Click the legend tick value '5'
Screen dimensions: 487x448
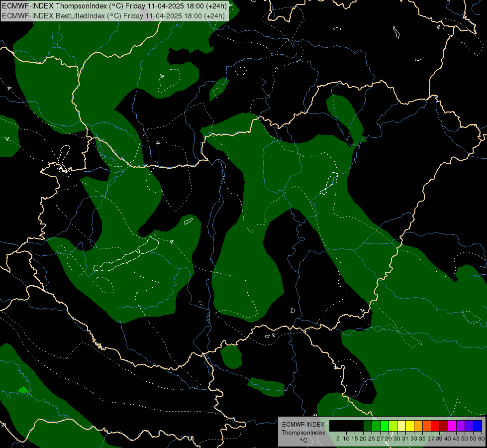tap(338, 439)
